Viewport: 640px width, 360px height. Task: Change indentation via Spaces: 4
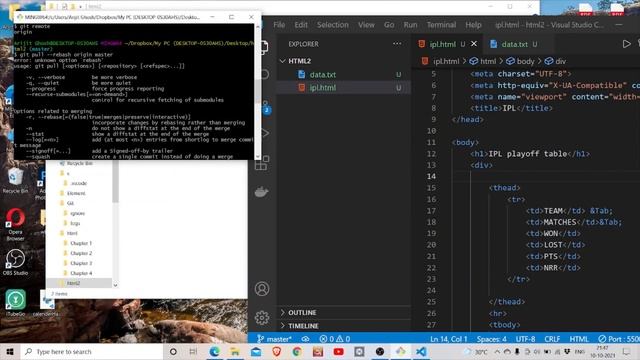tap(491, 339)
